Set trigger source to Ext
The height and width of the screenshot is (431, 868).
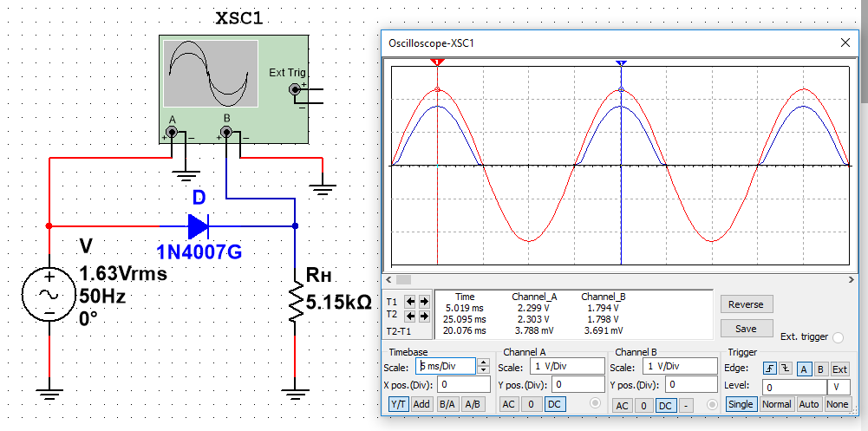click(x=839, y=369)
